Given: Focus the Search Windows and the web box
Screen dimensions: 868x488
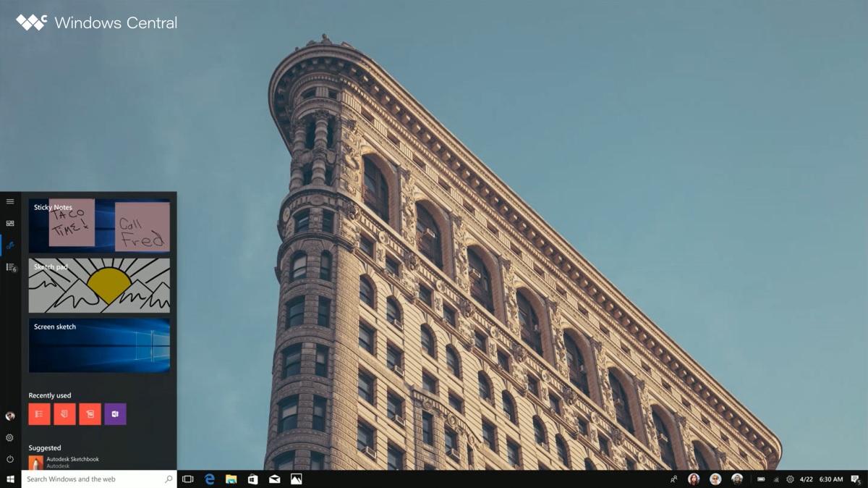Looking at the screenshot, I should pos(99,479).
